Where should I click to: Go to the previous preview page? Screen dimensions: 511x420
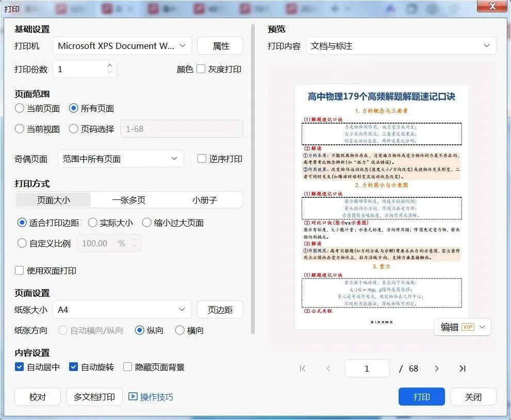[328, 368]
